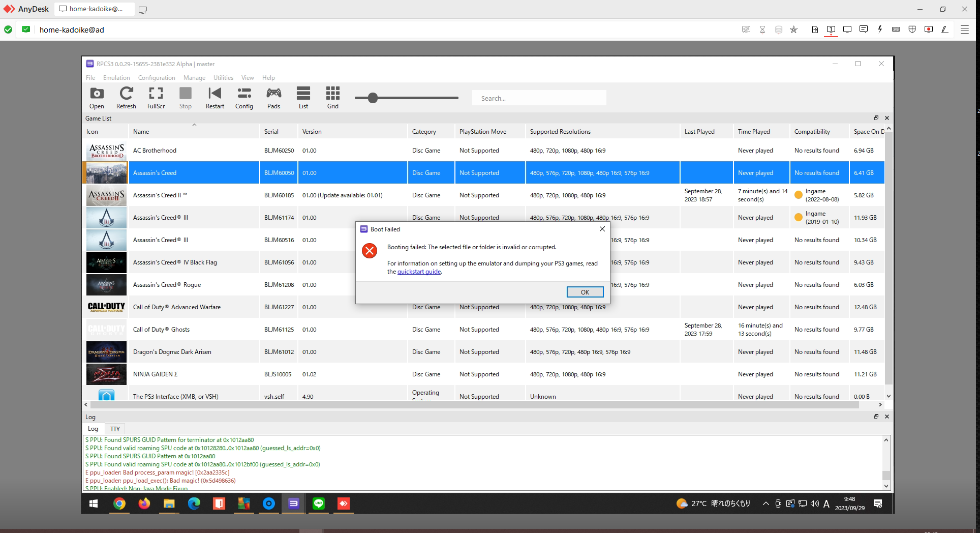Restart the emulator

[x=215, y=98]
